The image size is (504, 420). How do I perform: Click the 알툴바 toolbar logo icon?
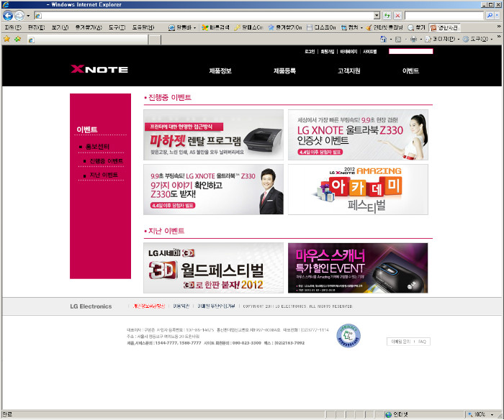pyautogui.click(x=171, y=28)
